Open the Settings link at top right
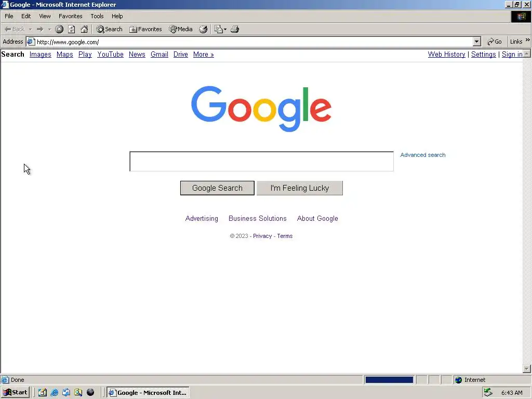This screenshot has width=532, height=399. 484,54
